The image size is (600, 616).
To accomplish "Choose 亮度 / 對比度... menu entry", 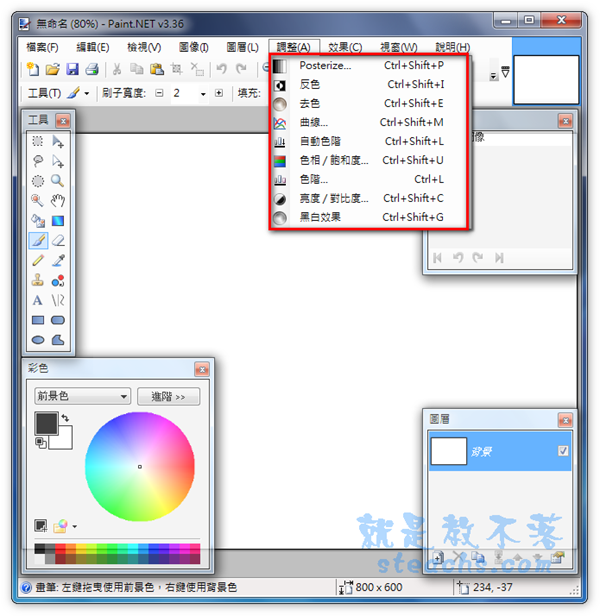I will (x=369, y=198).
